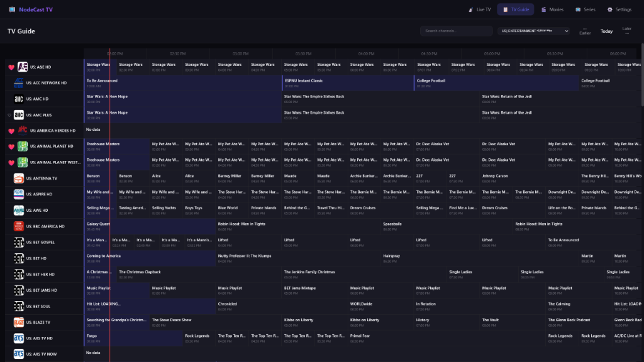644x362 pixels.
Task: Open the Series tab
Action: [x=586, y=9]
